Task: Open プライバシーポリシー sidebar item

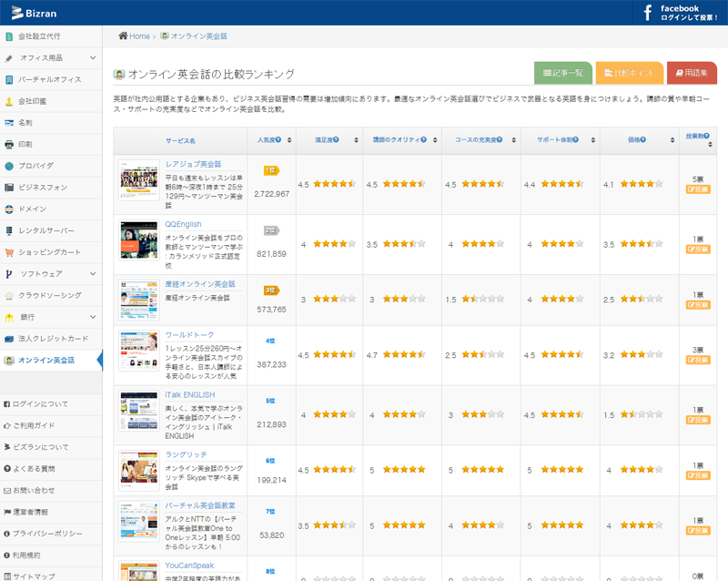Action: click(51, 534)
